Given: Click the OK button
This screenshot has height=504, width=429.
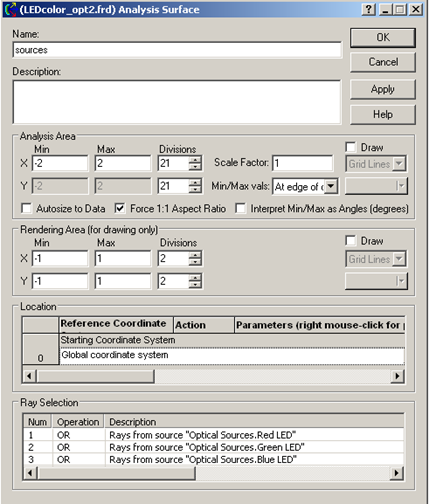Looking at the screenshot, I should pyautogui.click(x=383, y=37).
